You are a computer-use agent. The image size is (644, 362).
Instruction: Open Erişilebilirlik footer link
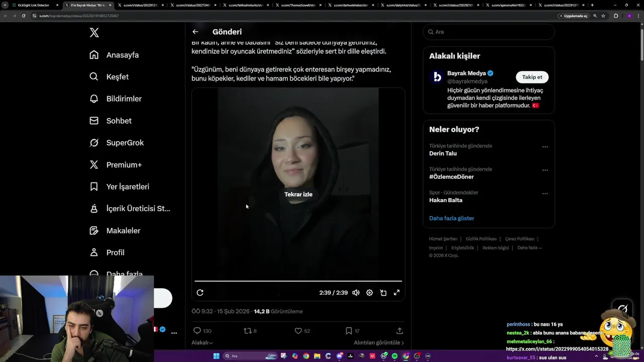coord(462,248)
